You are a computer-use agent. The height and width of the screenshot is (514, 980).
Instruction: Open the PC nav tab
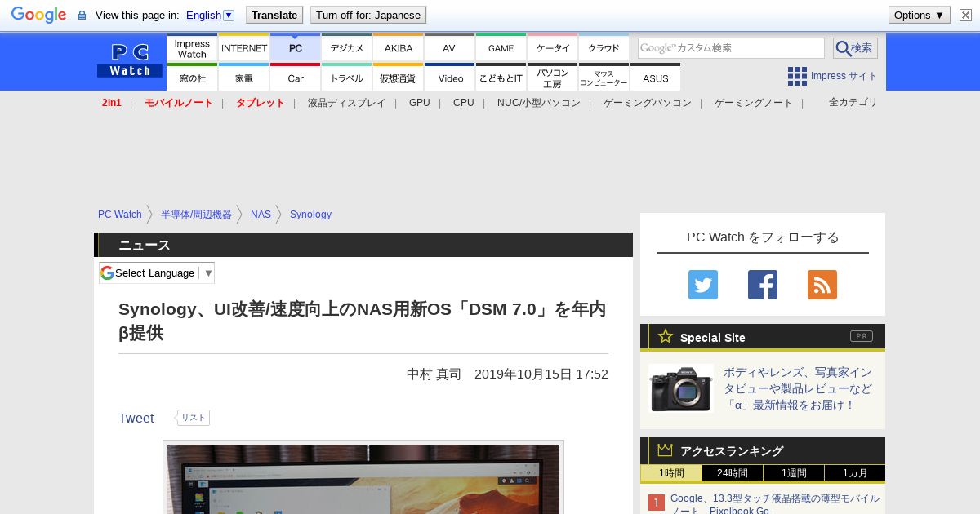pyautogui.click(x=296, y=47)
